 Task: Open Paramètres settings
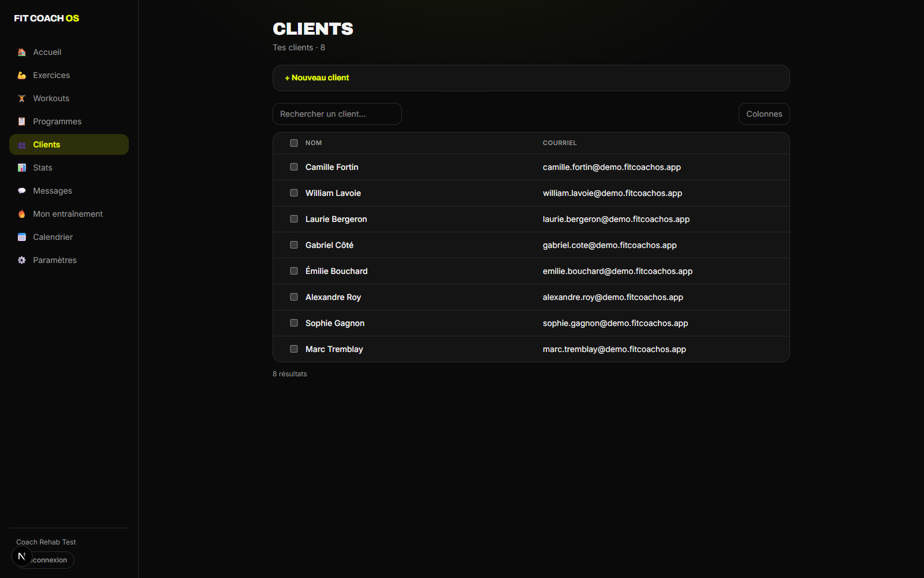pos(69,260)
